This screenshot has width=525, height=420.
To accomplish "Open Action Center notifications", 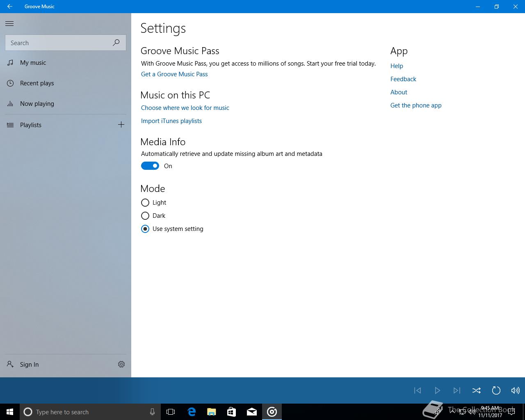I will tap(511, 412).
